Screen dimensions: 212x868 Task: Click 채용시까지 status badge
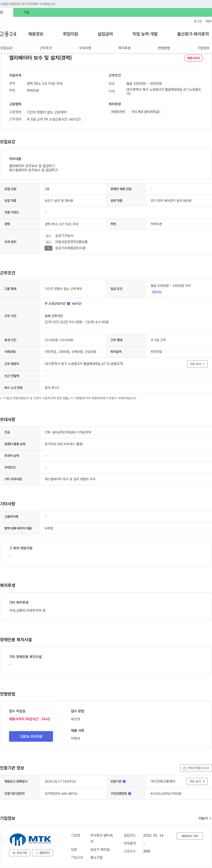click(x=193, y=58)
